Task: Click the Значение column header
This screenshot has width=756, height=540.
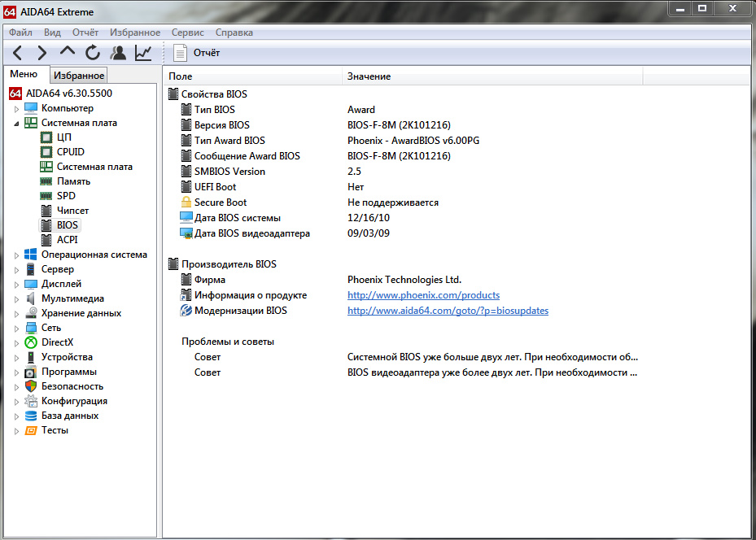Action: pos(369,76)
